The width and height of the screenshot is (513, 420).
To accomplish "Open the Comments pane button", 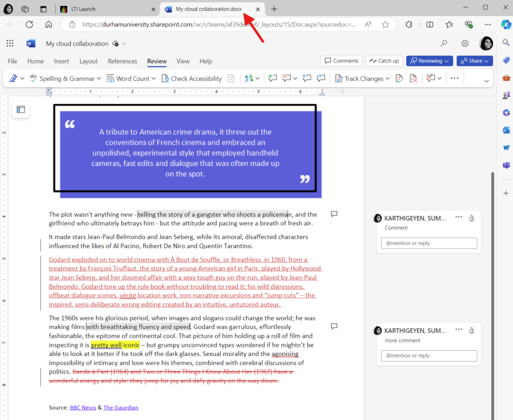I will pyautogui.click(x=341, y=61).
